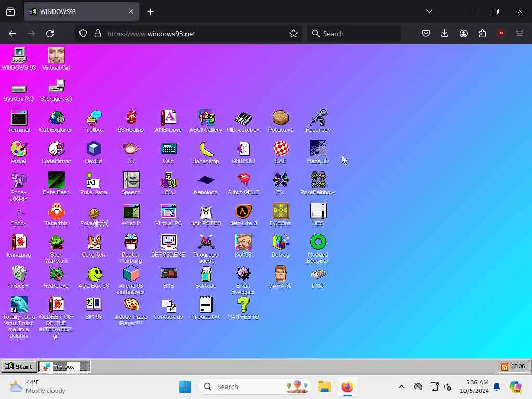Screen dimensions: 532x399
Task: Select the WINDOWS93 browser tab
Action: click(82, 11)
